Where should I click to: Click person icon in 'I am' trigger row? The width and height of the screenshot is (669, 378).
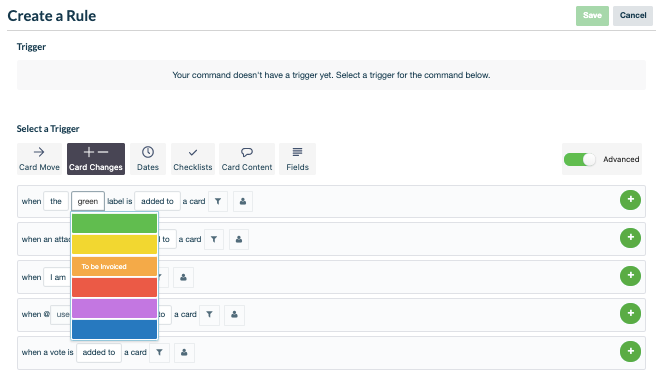click(183, 277)
